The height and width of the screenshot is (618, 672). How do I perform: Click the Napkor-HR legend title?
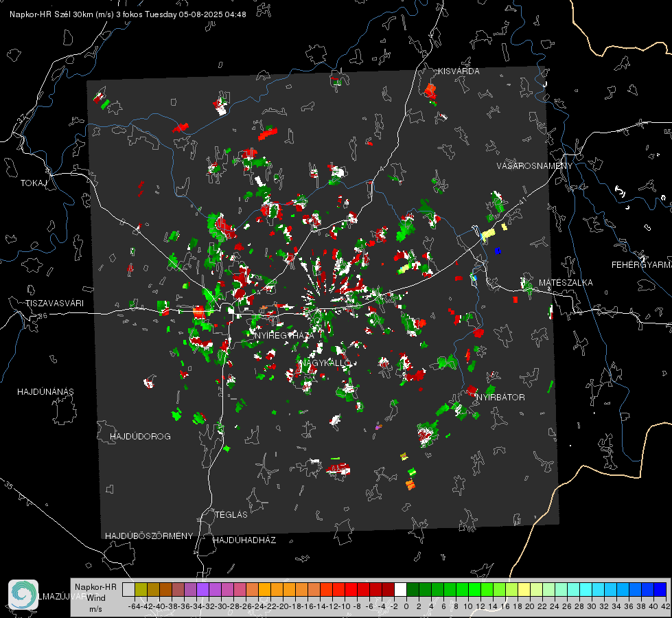[x=95, y=587]
